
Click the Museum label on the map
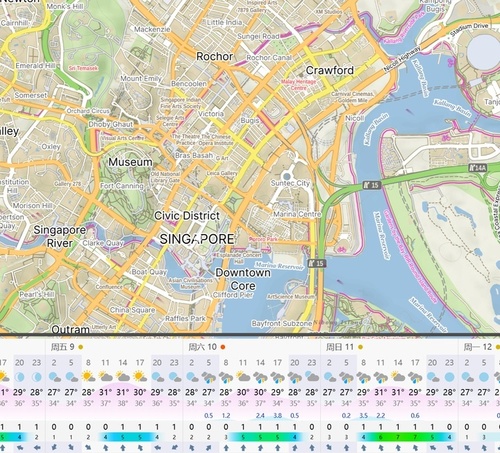tap(130, 162)
